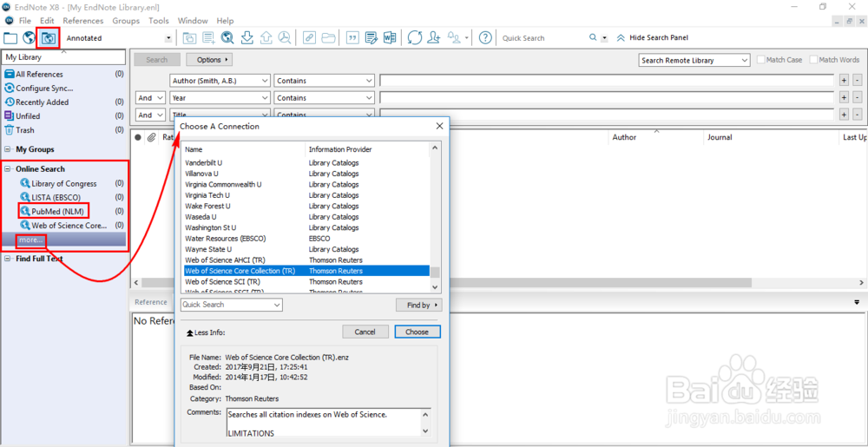Click Open File folder toolbar icon

tap(328, 37)
